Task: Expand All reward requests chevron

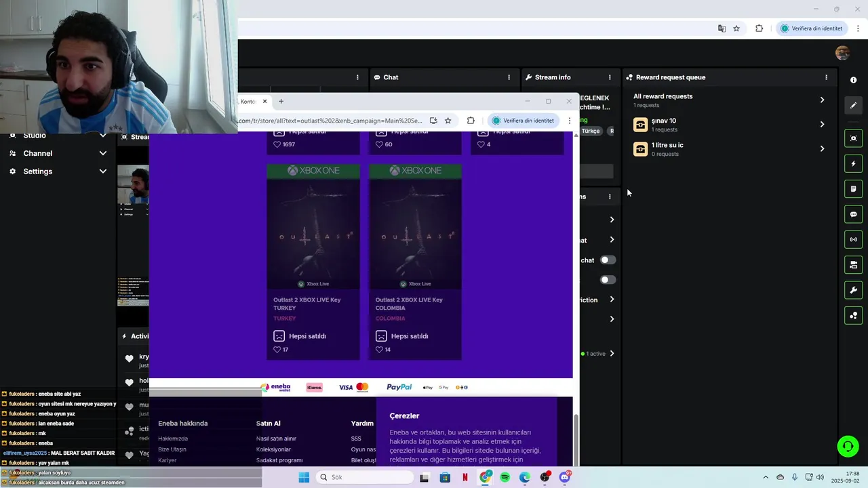Action: 822,100
